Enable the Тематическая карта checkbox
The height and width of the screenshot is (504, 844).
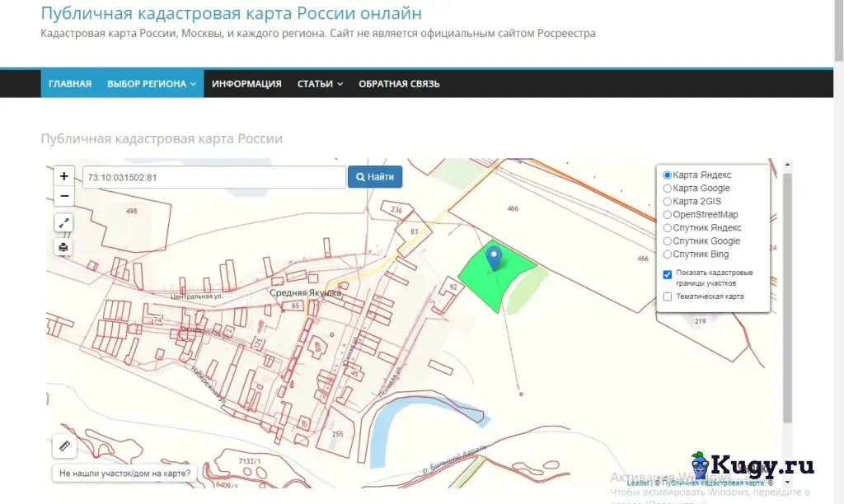(668, 296)
